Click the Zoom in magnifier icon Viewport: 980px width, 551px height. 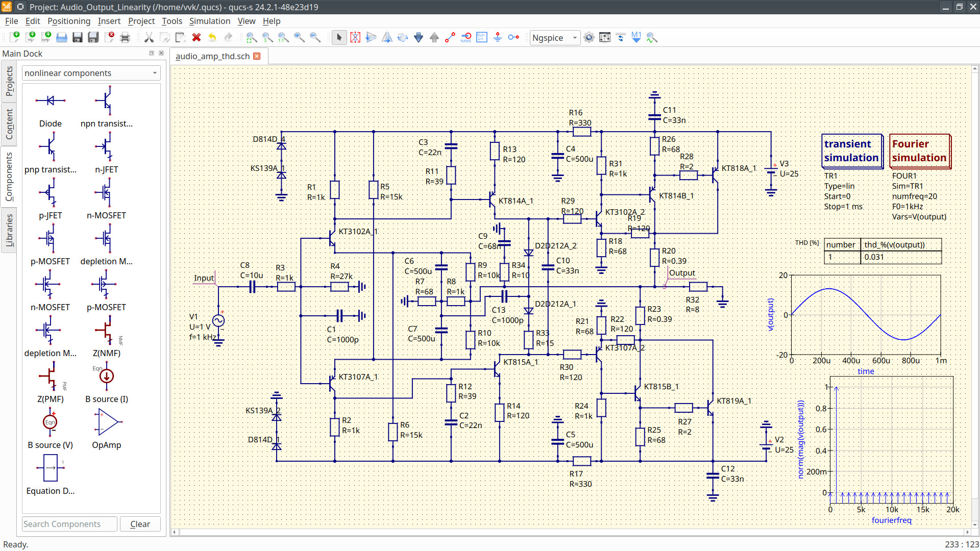[299, 37]
